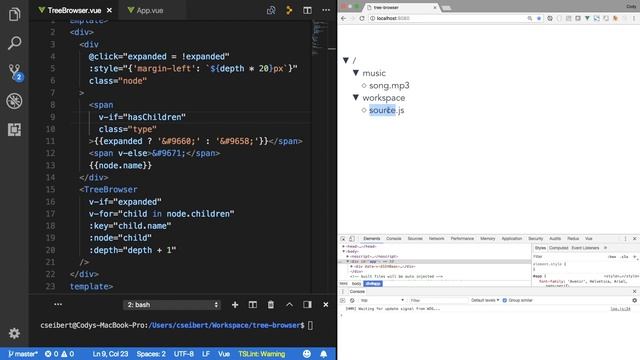The width and height of the screenshot is (640, 360).
Task: Activate the DevTools inspect-element picker
Action: 343,238
